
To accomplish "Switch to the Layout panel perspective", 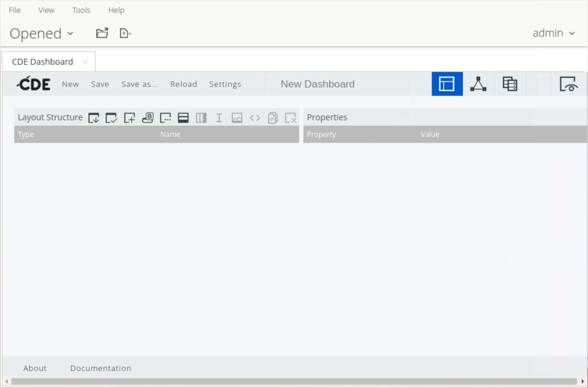I will click(447, 84).
